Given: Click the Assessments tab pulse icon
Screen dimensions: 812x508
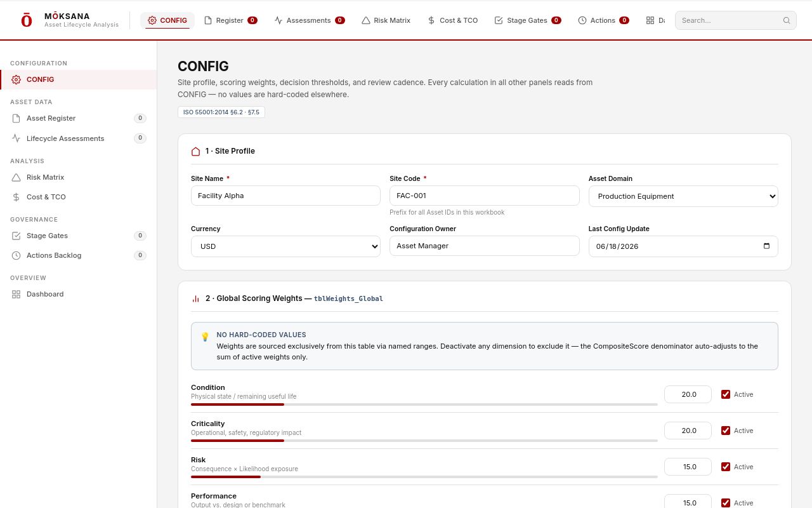Looking at the screenshot, I should click(278, 20).
